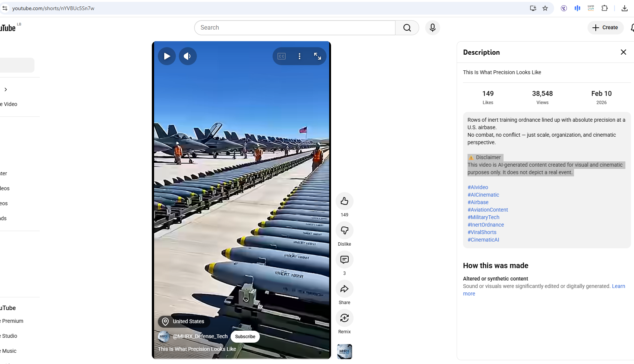Play the Shorts video
The width and height of the screenshot is (634, 364).
pyautogui.click(x=167, y=56)
